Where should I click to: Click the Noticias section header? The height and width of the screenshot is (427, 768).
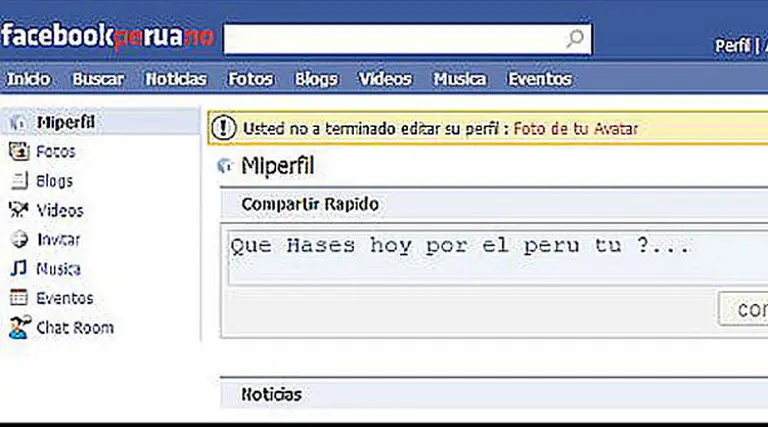(494, 394)
